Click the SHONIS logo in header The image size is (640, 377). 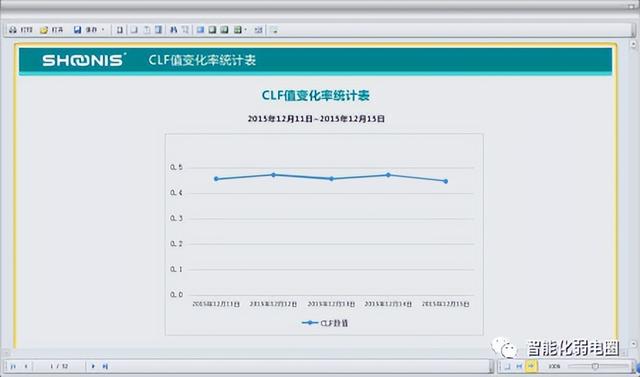(x=84, y=60)
